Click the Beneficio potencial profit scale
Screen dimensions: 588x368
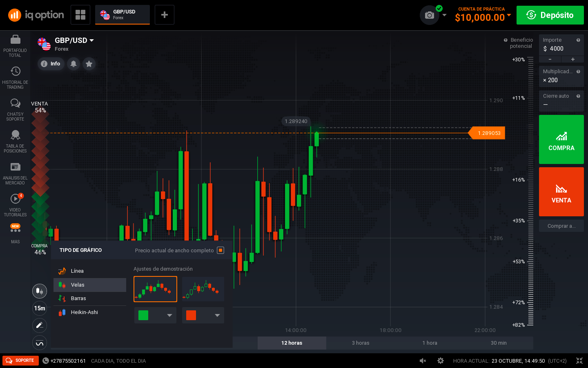530,191
